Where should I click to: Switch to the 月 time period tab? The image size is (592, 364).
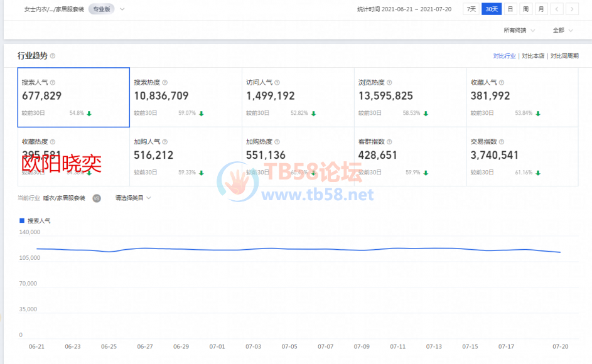[541, 9]
